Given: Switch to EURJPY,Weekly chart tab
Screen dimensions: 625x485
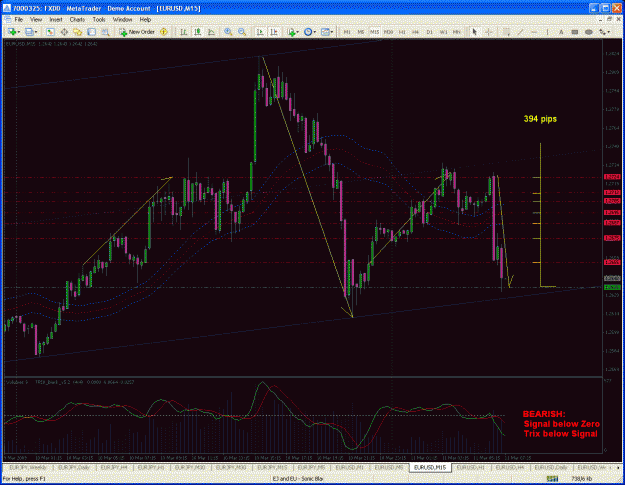Looking at the screenshot, I should 28,467.
